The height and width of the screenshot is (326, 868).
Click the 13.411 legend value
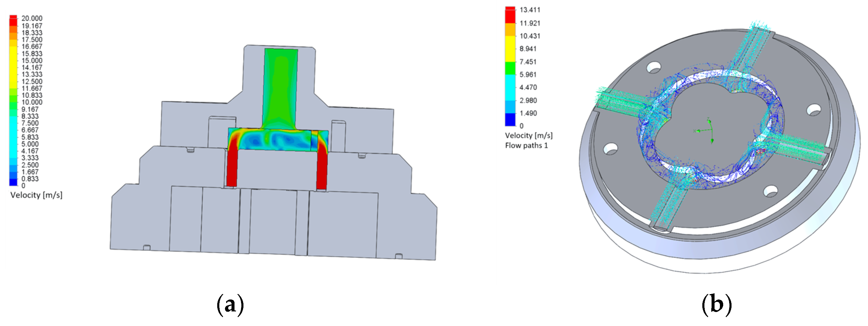pyautogui.click(x=530, y=10)
